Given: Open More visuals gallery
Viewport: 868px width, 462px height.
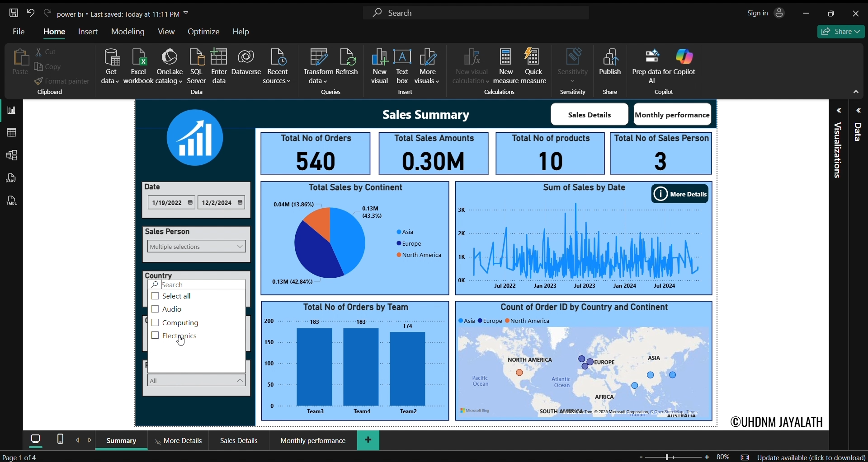Looking at the screenshot, I should [x=428, y=66].
